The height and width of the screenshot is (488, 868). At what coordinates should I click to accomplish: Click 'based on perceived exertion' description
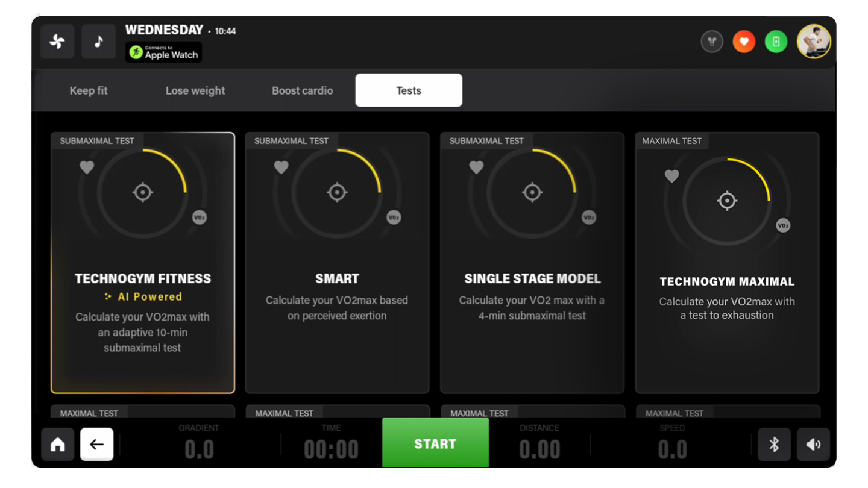[337, 308]
